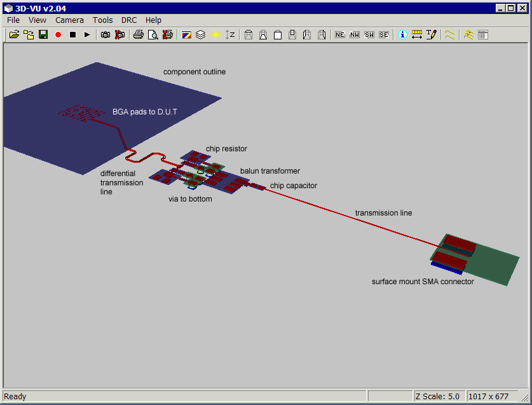Click the text annotation pencil tool
Viewport: 532px width, 405px height.
coord(432,34)
